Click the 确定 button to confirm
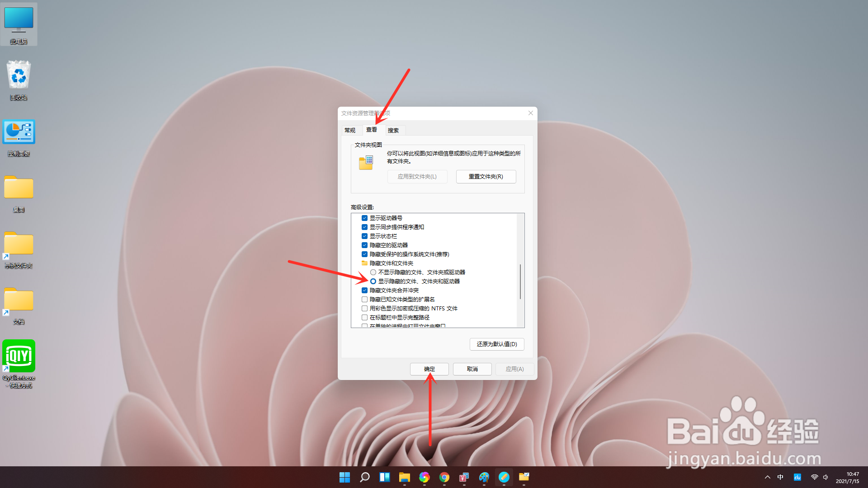The height and width of the screenshot is (488, 868). (429, 369)
